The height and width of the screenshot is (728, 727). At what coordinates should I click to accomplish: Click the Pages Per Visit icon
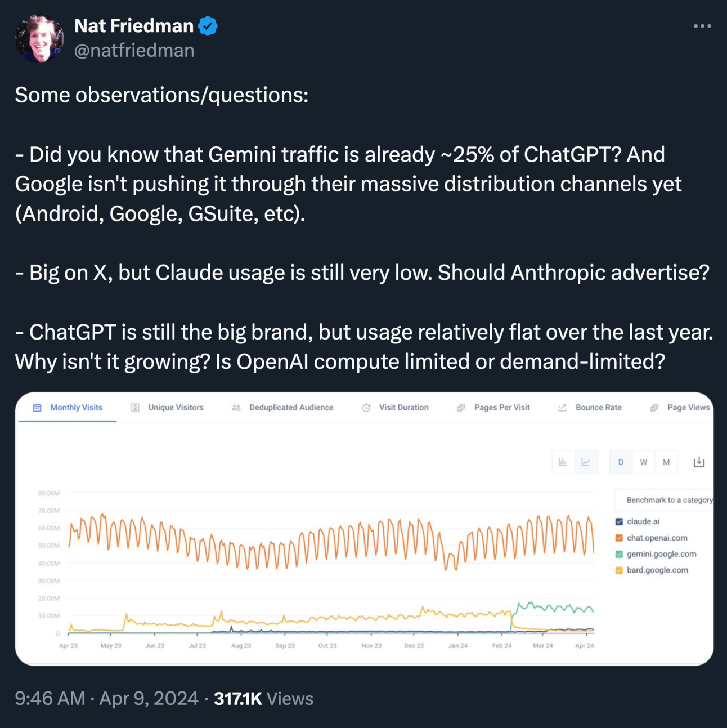[461, 408]
